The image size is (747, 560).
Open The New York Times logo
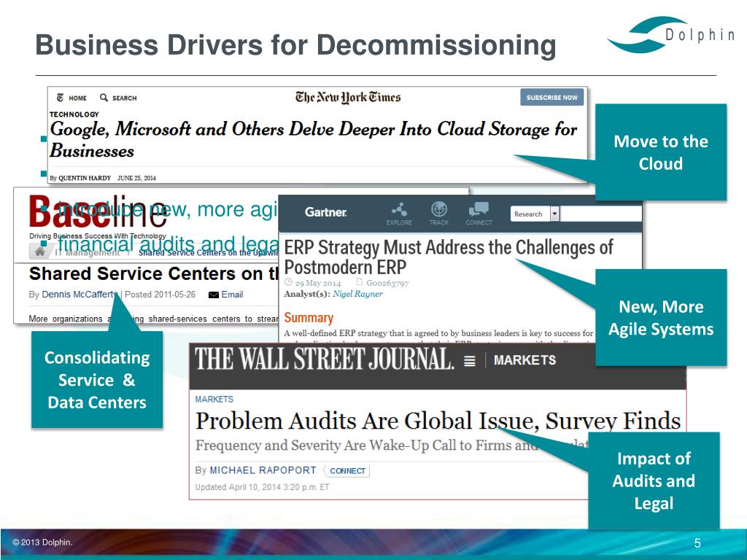[x=348, y=97]
